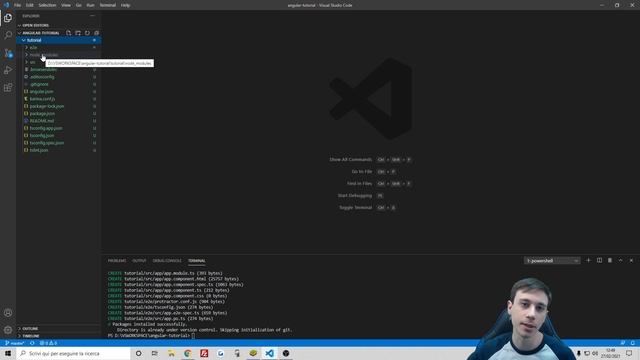Open the Accounts menu icon
This screenshot has height=360, width=640.
tap(8, 313)
